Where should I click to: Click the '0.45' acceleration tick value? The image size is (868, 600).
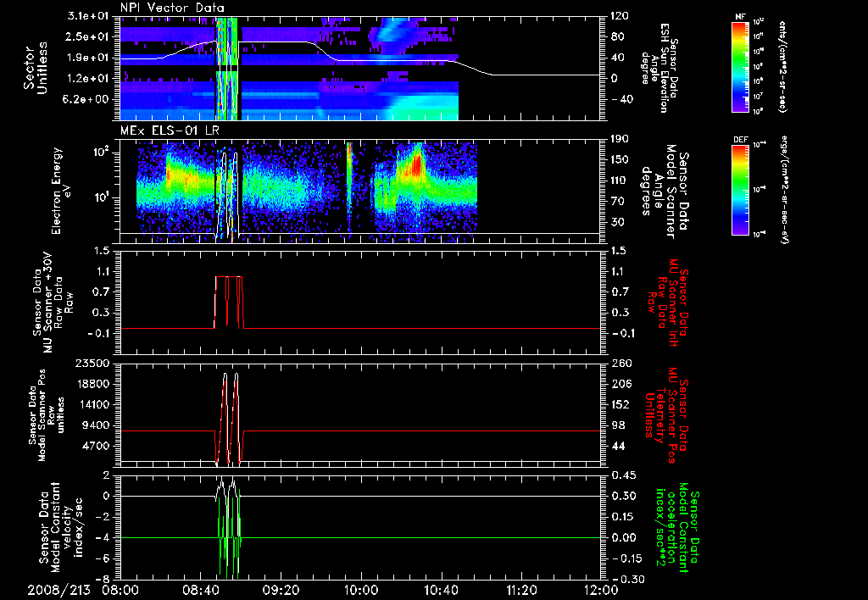[x=623, y=475]
